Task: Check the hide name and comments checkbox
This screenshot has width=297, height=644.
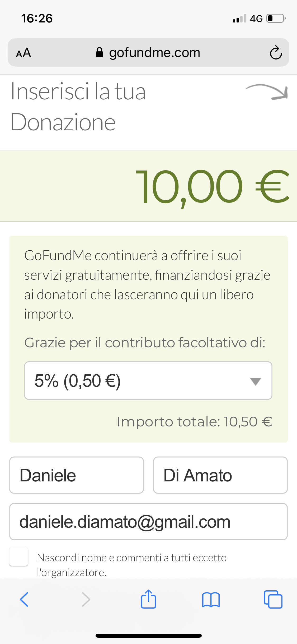Action: point(18,556)
